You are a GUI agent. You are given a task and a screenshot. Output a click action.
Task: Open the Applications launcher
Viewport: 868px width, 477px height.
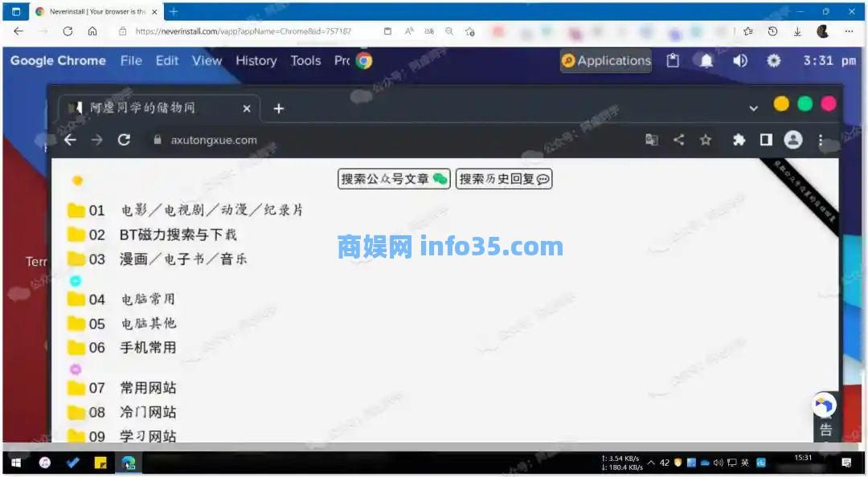point(606,61)
